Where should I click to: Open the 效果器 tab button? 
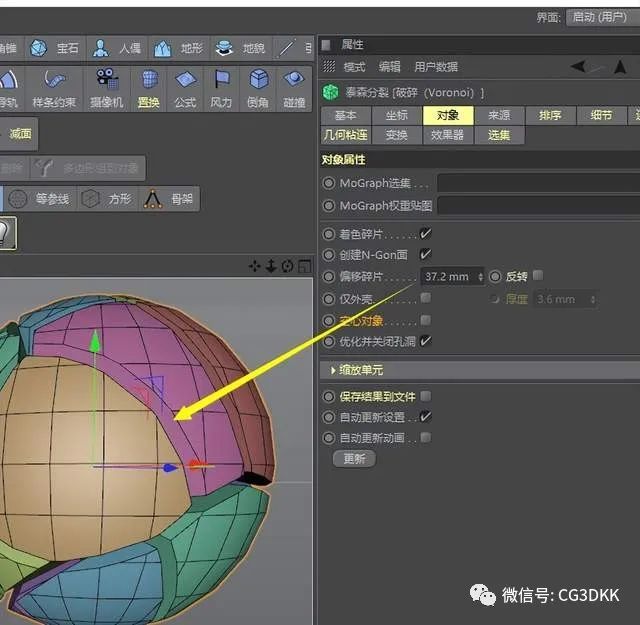pyautogui.click(x=447, y=135)
